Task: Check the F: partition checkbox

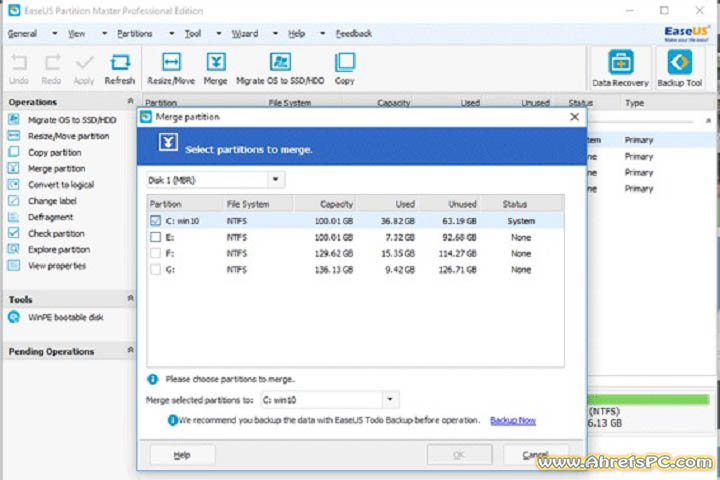Action: (156, 253)
